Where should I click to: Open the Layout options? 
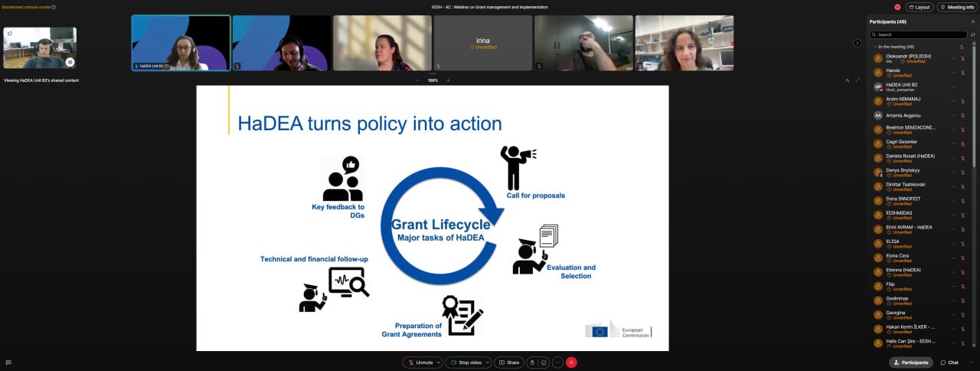[x=919, y=7]
